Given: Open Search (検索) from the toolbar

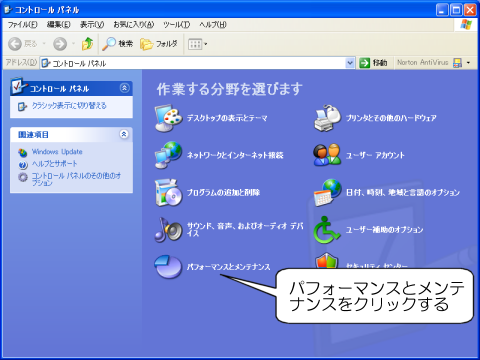Looking at the screenshot, I should point(117,44).
